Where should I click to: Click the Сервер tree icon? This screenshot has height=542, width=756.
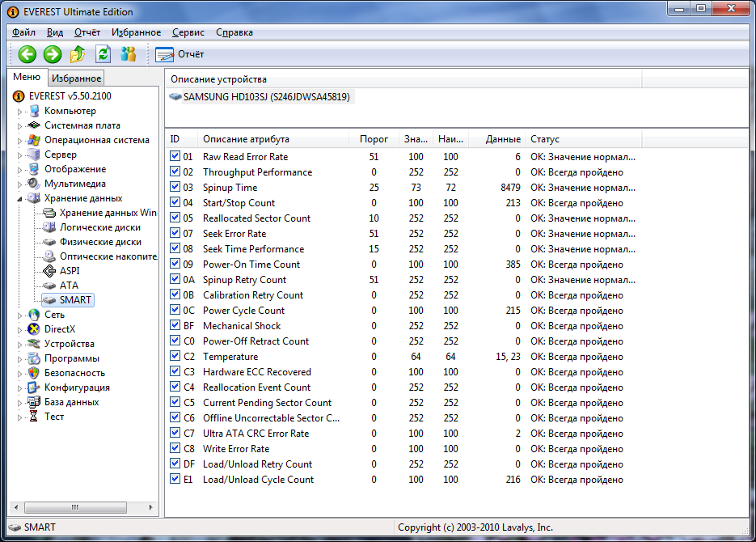pyautogui.click(x=34, y=155)
